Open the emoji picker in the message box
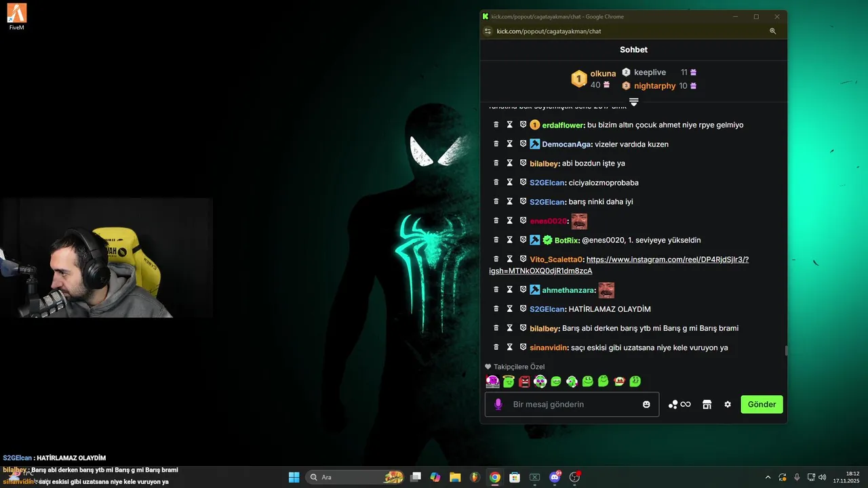Screen dimensions: 868x488 (x=646, y=404)
